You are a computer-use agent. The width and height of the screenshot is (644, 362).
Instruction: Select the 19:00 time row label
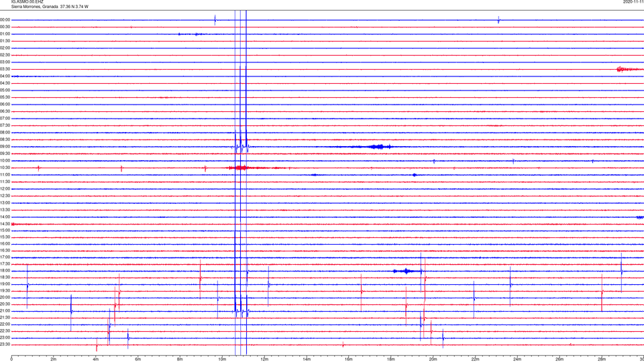pos(5,284)
